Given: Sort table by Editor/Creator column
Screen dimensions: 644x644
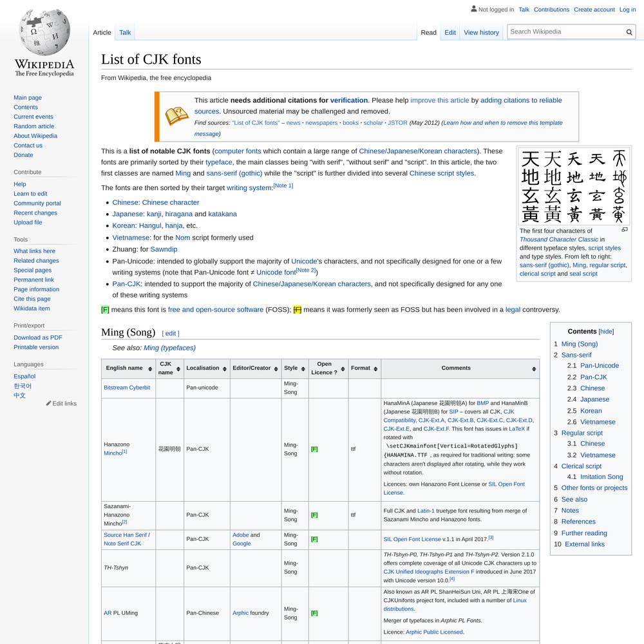Looking at the screenshot, I should (276, 369).
